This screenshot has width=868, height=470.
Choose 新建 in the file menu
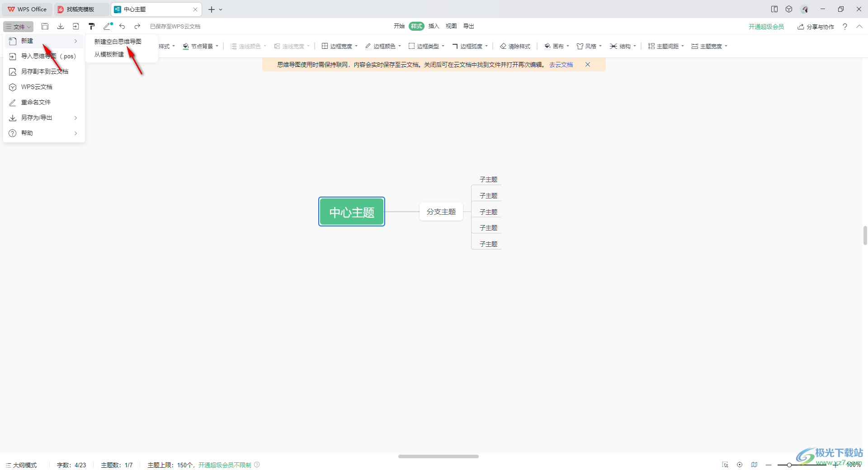tap(44, 41)
